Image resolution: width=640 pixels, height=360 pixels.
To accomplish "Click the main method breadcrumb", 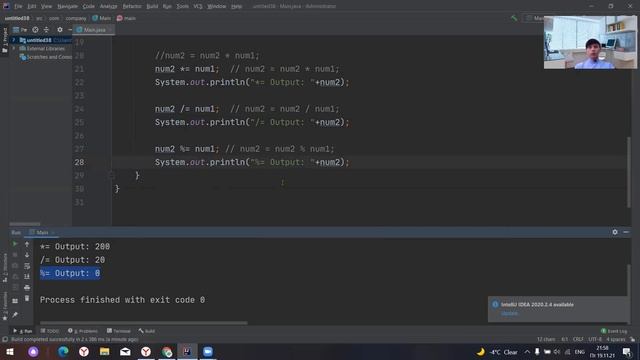I will [x=127, y=18].
